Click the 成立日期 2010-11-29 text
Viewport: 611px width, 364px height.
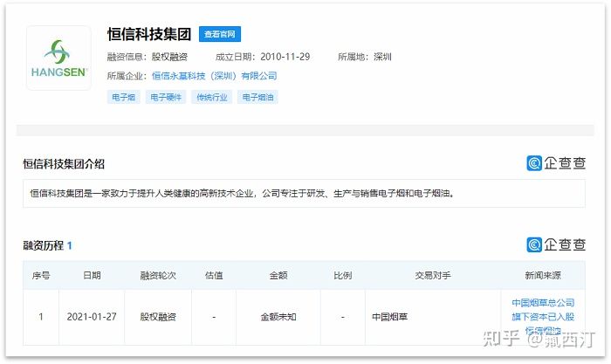click(263, 57)
